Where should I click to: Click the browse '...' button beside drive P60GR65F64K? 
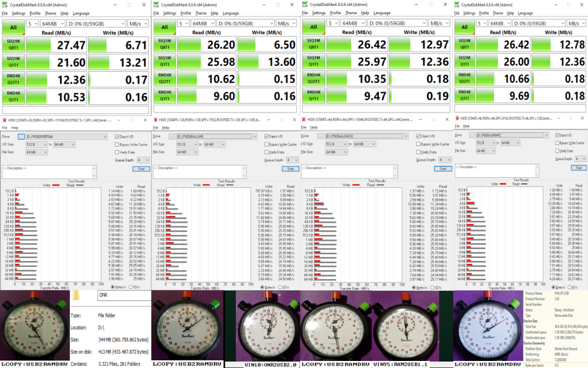tap(21, 137)
